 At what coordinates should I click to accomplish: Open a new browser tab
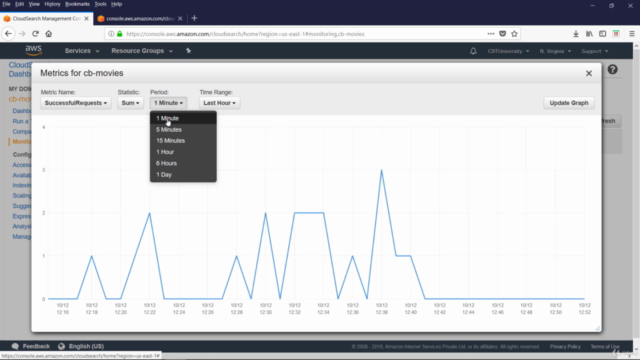[x=194, y=18]
